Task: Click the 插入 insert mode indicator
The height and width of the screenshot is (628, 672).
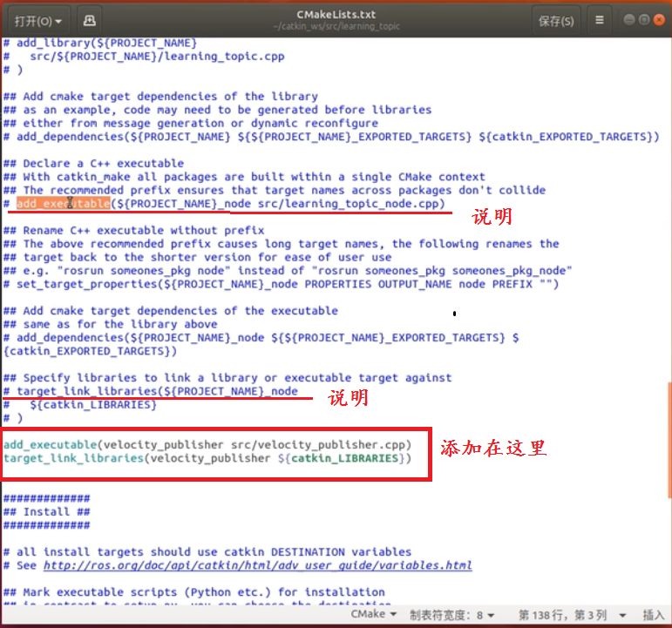Action: pos(653,615)
